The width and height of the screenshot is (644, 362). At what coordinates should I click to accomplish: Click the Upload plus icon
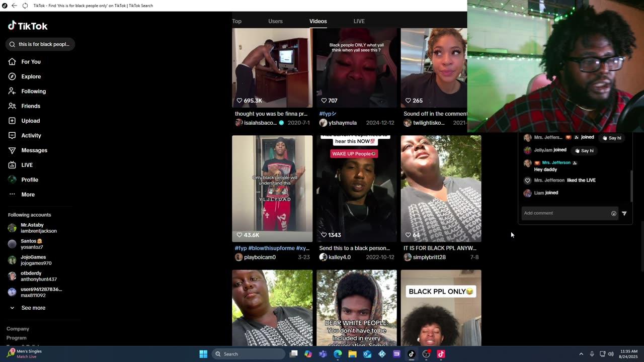pyautogui.click(x=12, y=121)
